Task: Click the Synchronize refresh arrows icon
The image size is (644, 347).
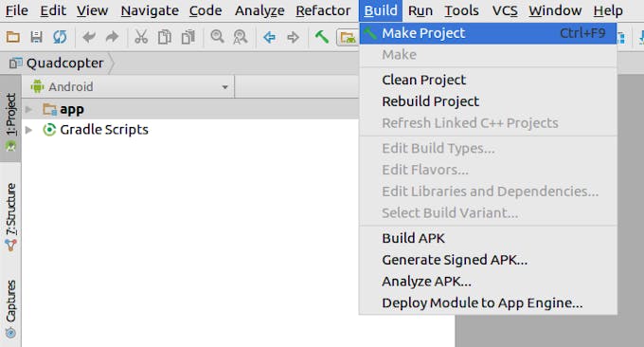Action: pos(60,37)
